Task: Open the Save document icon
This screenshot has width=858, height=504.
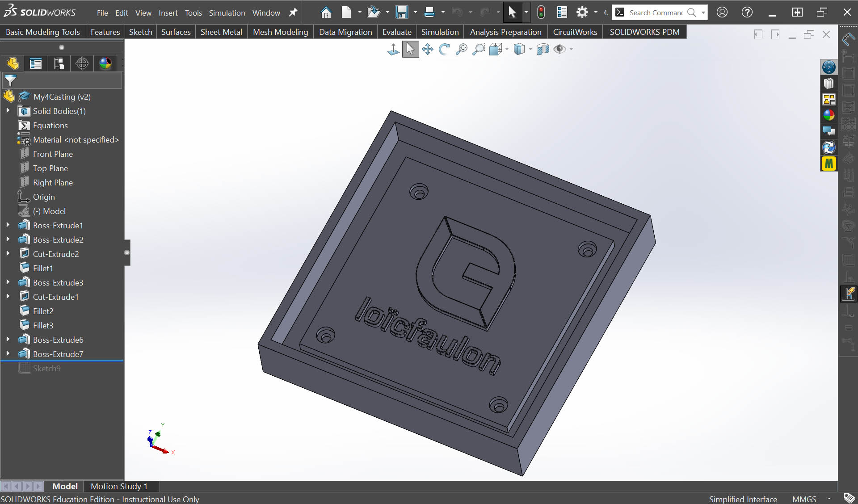Action: pos(401,13)
